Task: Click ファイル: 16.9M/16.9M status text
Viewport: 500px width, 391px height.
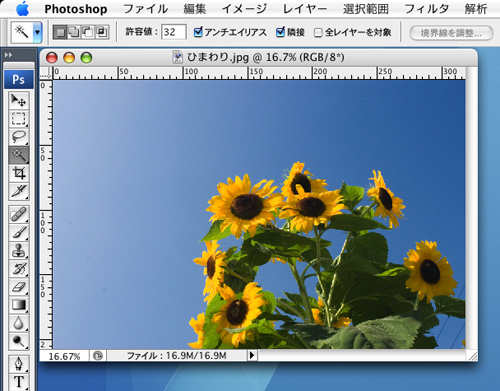Action: pyautogui.click(x=176, y=356)
